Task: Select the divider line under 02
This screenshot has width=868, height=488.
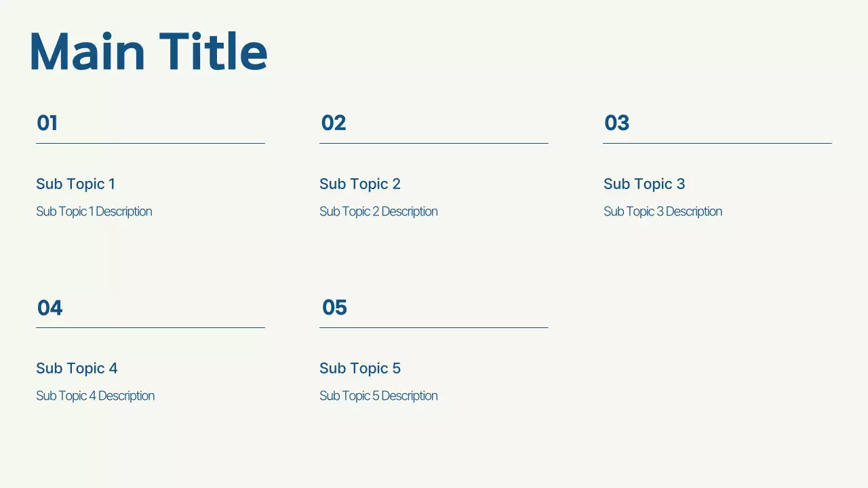Action: 433,143
